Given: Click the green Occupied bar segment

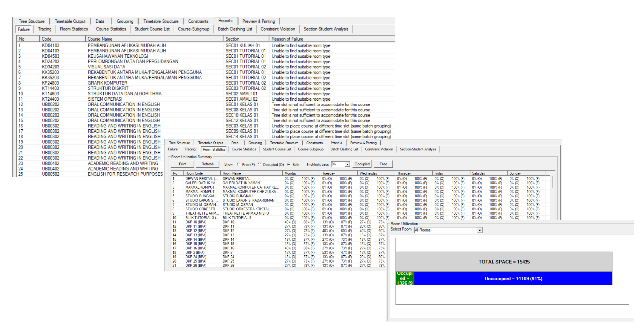Looking at the screenshot, I should pyautogui.click(x=405, y=279).
